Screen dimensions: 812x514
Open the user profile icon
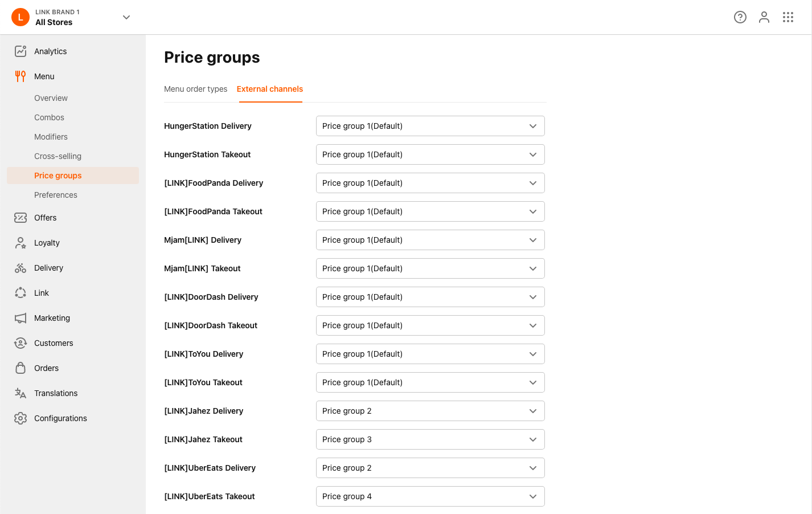764,17
